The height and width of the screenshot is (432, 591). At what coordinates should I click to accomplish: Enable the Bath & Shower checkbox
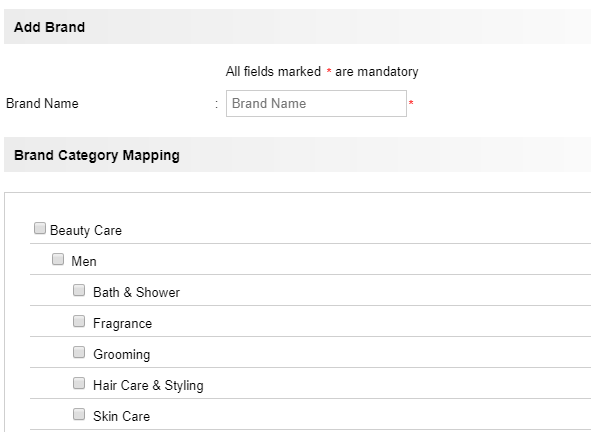click(79, 290)
